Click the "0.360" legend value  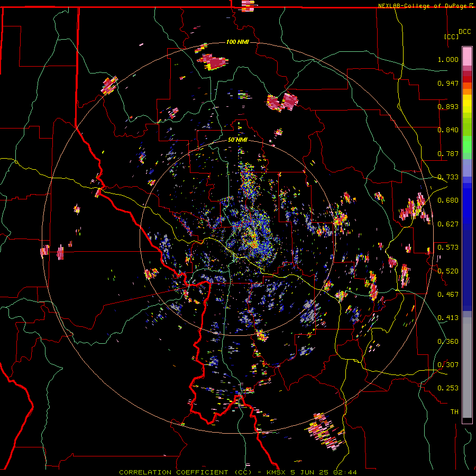448,342
